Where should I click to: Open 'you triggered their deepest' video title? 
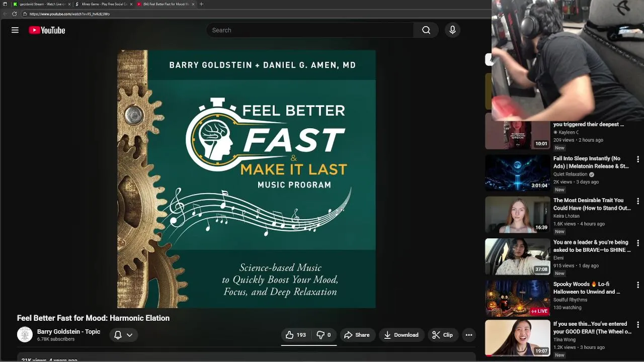(x=589, y=124)
